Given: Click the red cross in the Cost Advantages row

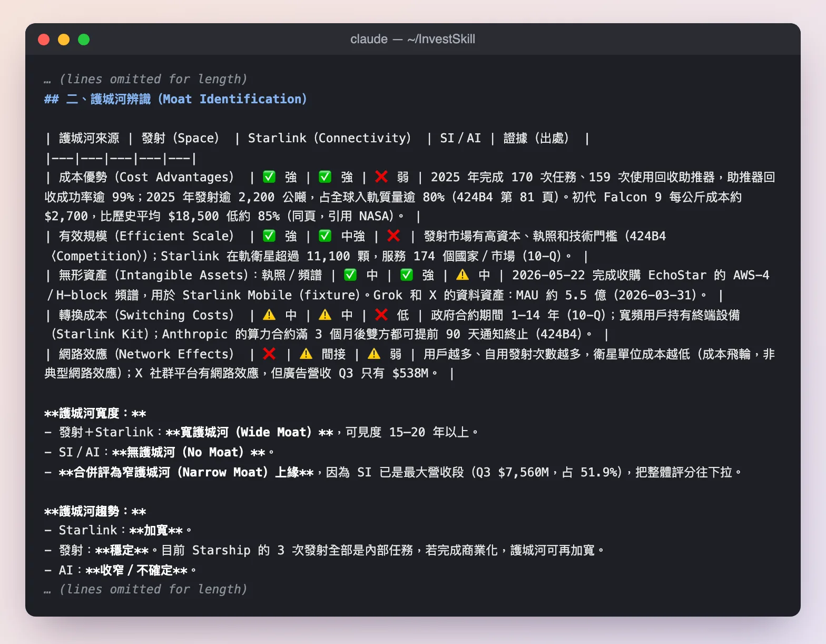Looking at the screenshot, I should click(381, 177).
